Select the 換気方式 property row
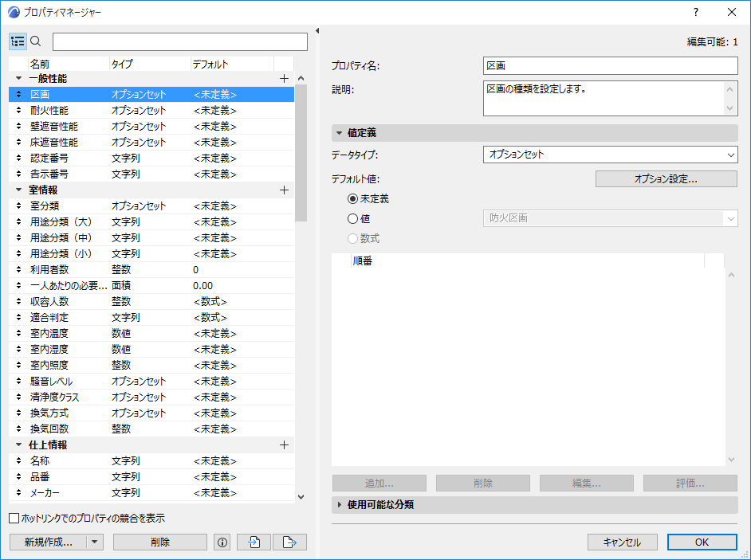 (x=151, y=413)
